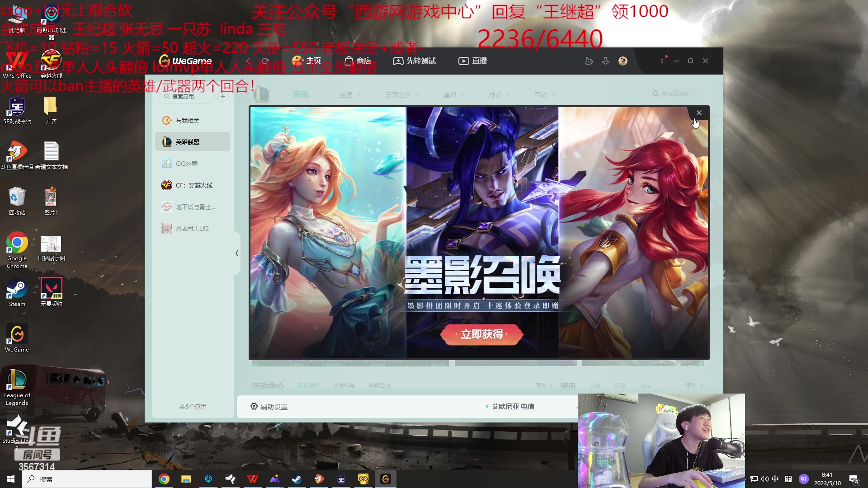Expand the 百科 dropdown tab
Screen dimensions: 868x488
545,95
